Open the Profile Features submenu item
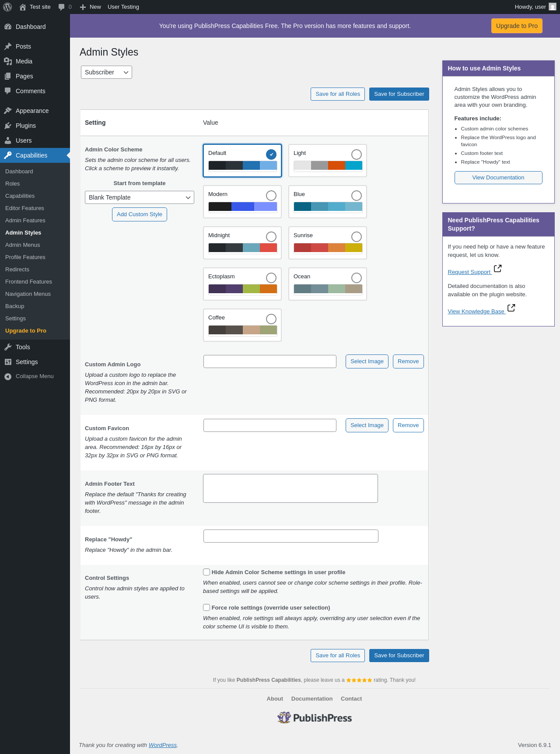This screenshot has width=560, height=754. point(25,257)
